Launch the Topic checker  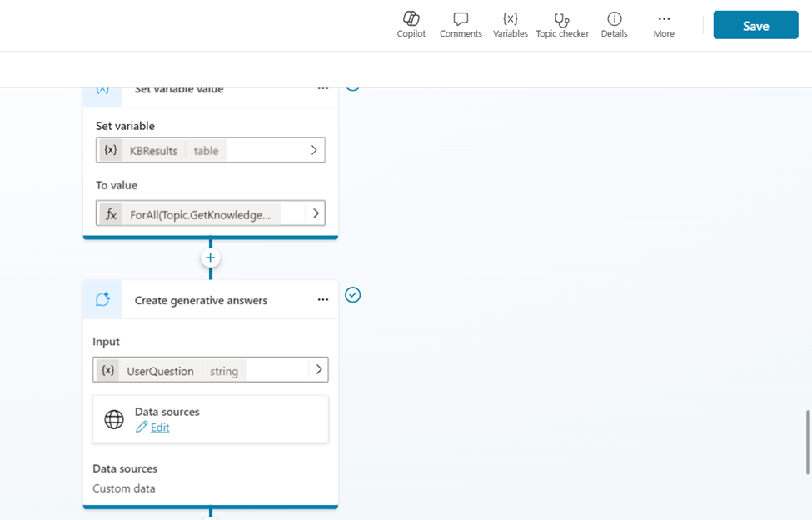coord(562,25)
